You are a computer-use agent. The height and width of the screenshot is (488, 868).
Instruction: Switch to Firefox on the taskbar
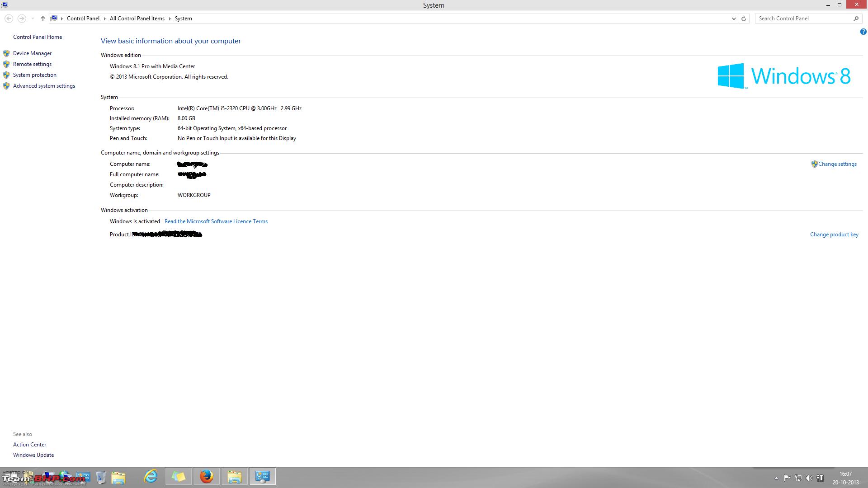pyautogui.click(x=207, y=476)
